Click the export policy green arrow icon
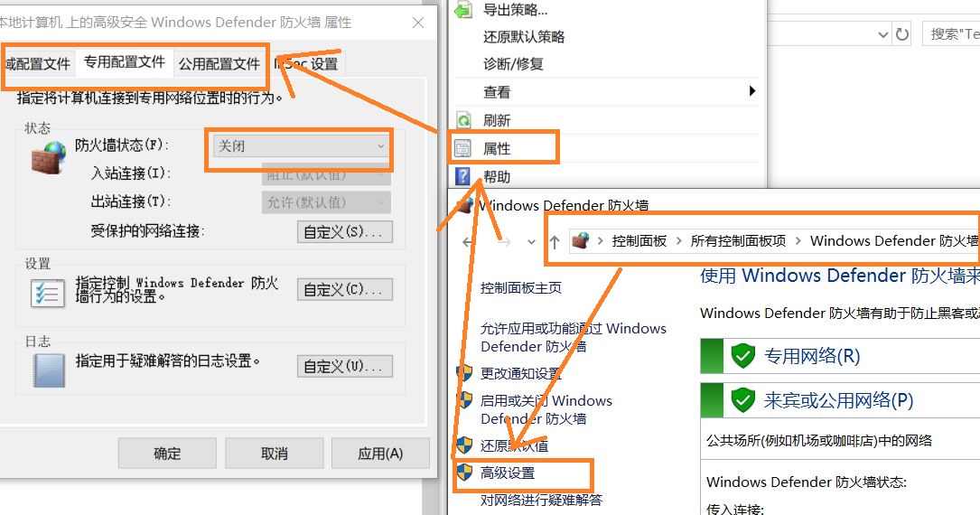Image resolution: width=980 pixels, height=515 pixels. click(x=463, y=9)
